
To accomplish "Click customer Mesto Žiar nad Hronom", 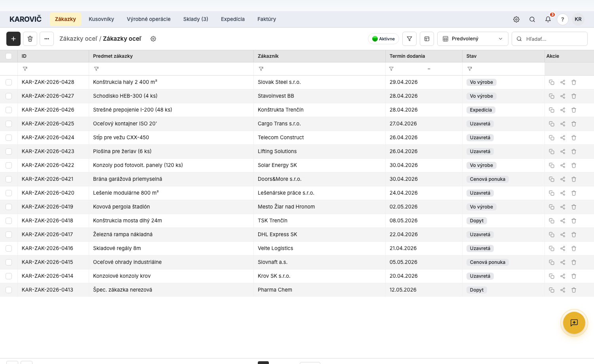I will click(x=286, y=207).
